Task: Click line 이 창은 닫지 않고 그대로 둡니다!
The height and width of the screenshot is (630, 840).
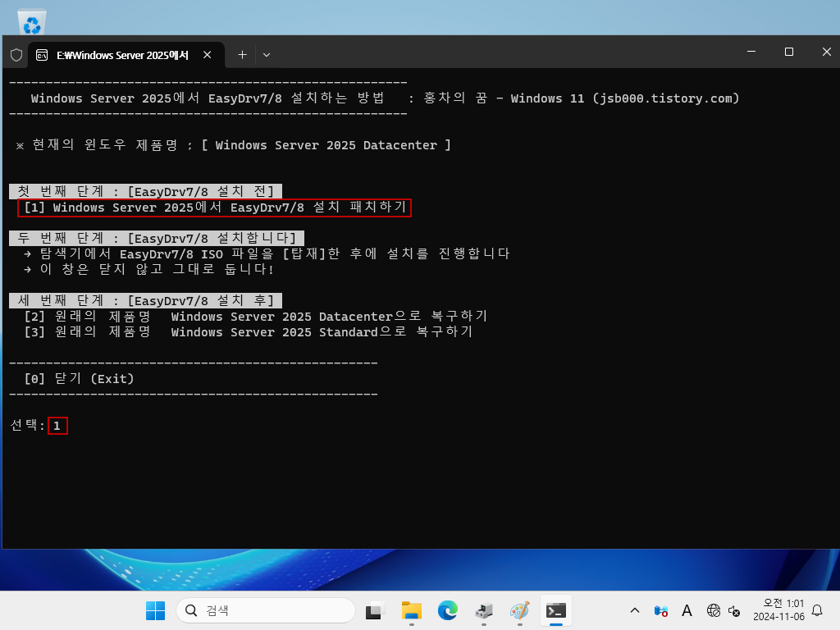Action: pyautogui.click(x=149, y=269)
